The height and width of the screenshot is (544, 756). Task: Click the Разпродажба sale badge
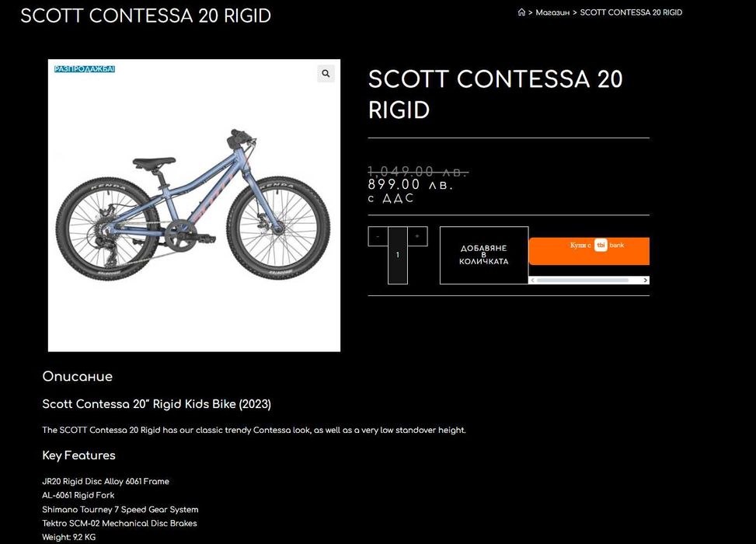pyautogui.click(x=85, y=69)
